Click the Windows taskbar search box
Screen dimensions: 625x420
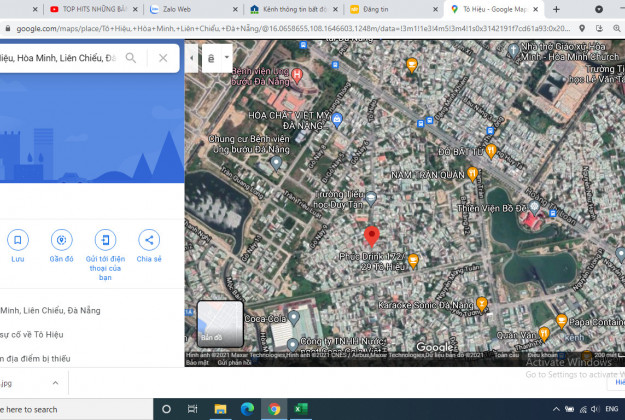click(x=76, y=409)
